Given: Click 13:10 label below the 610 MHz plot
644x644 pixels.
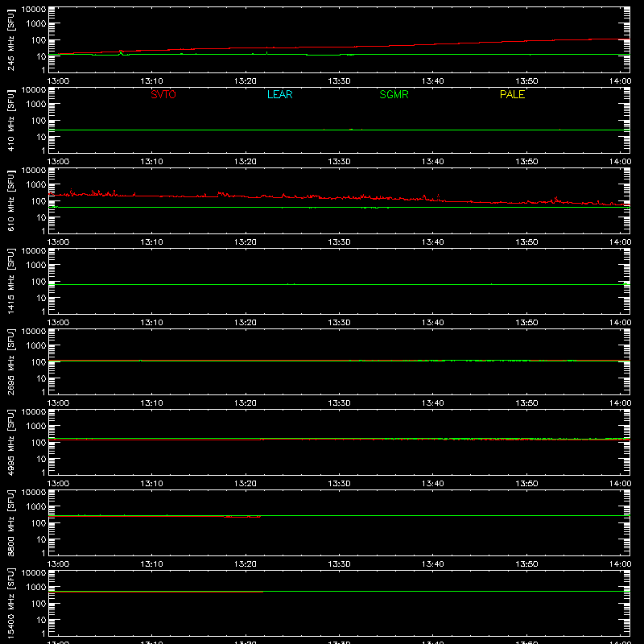Looking at the screenshot, I should 152,242.
